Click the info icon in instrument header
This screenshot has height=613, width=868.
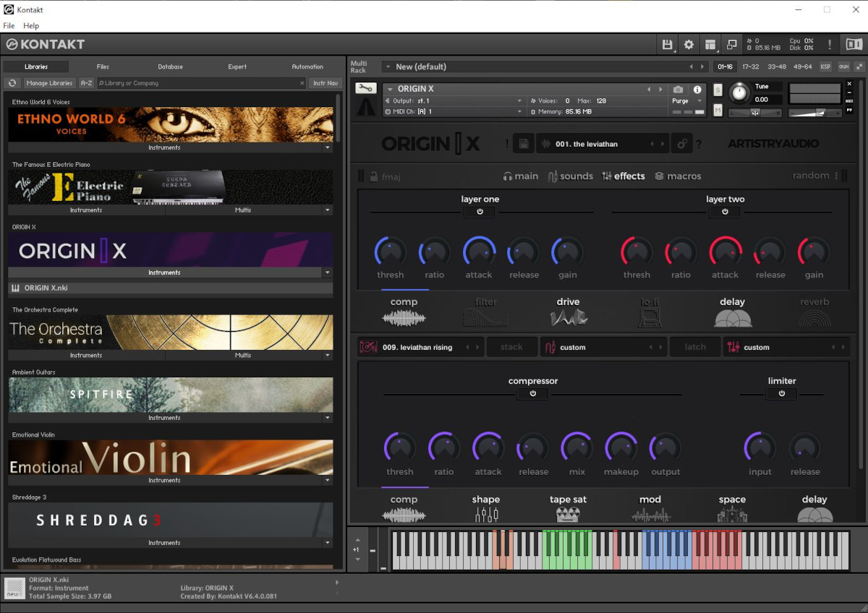(697, 90)
